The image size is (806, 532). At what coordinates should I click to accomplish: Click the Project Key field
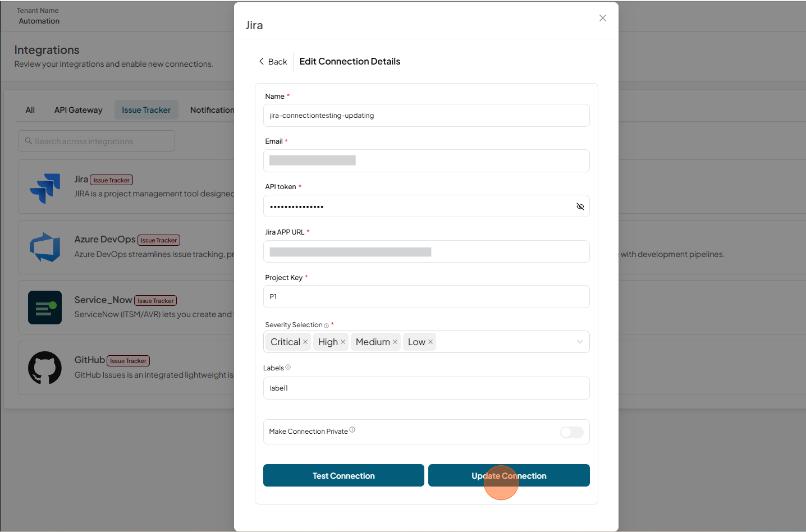tap(426, 297)
